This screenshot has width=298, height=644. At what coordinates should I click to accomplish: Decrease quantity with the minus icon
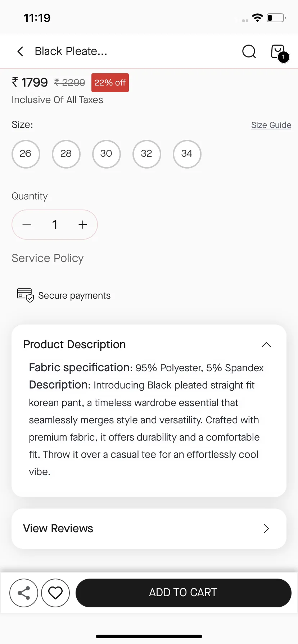coord(27,225)
